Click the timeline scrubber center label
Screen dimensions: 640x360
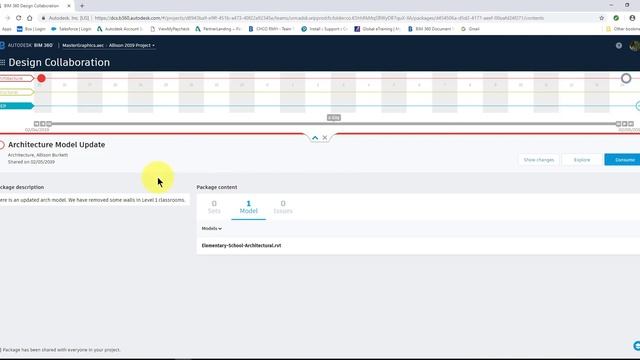pyautogui.click(x=333, y=118)
